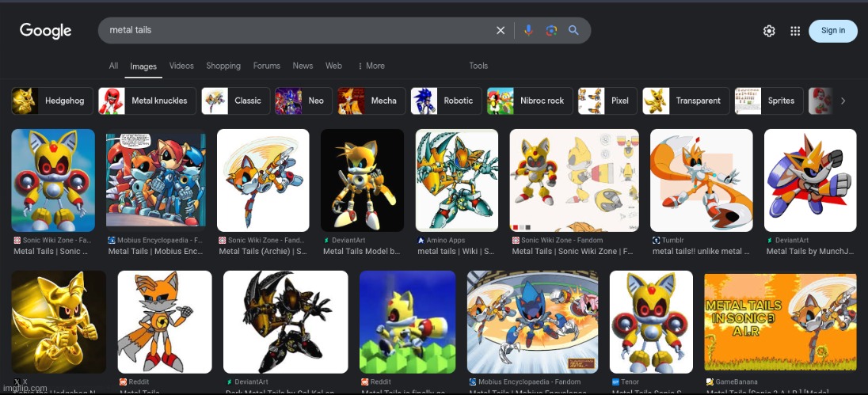The width and height of the screenshot is (868, 395).
Task: Apply the Robotic filter chip
Action: [x=446, y=101]
